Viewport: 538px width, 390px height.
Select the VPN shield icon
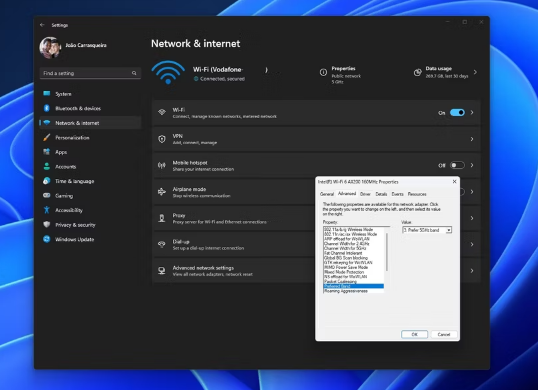click(162, 139)
